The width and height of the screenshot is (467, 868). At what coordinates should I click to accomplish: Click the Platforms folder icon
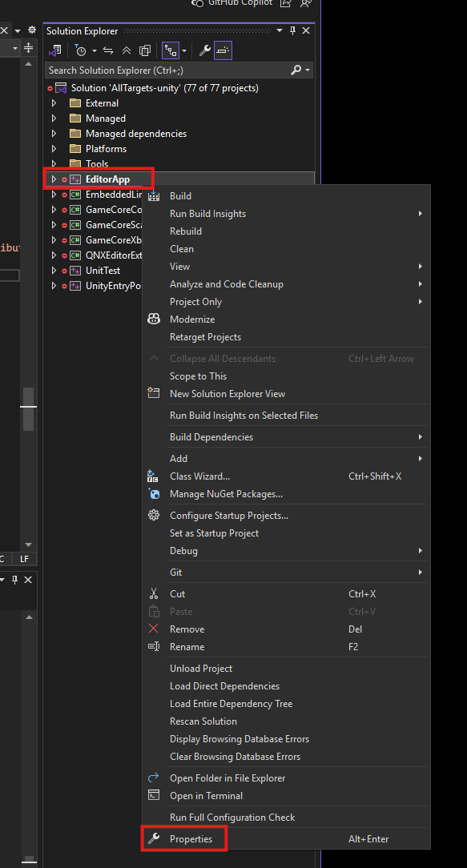(75, 149)
